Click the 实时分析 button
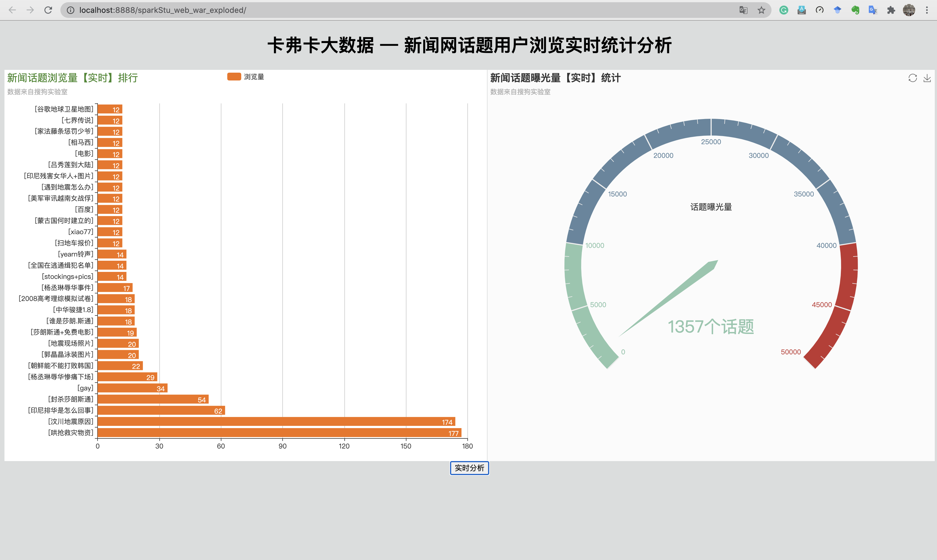The image size is (937, 560). point(469,468)
